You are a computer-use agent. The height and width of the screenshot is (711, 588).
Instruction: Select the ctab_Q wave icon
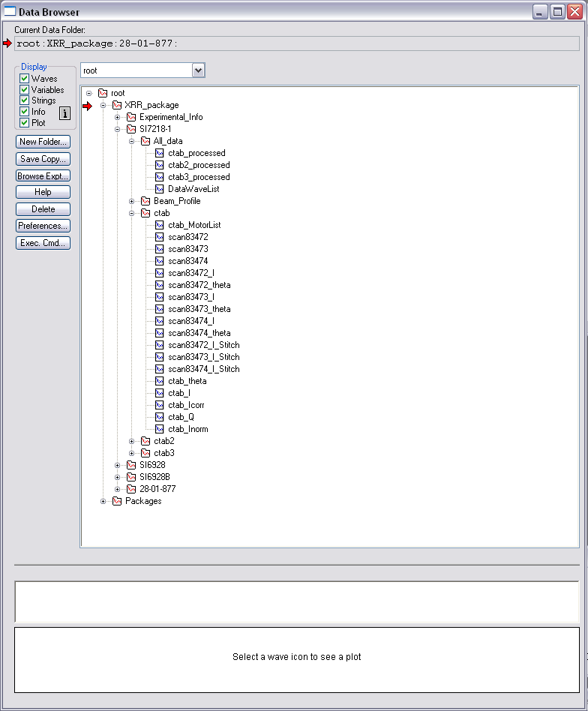[160, 417]
